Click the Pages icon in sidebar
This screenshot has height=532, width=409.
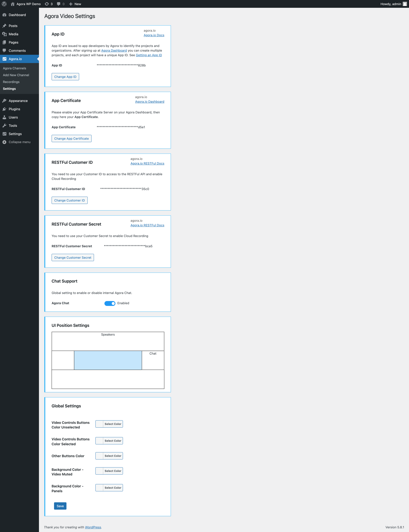(x=4, y=42)
